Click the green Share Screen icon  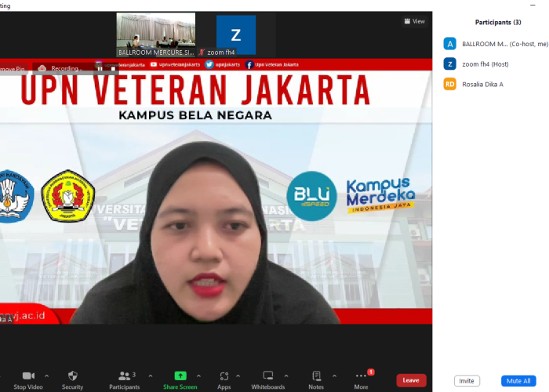(x=180, y=376)
